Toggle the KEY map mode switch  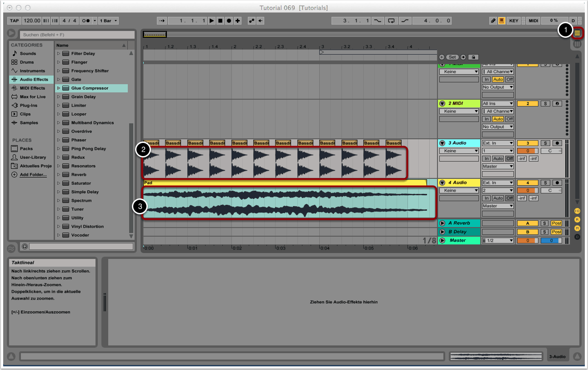[x=513, y=21]
